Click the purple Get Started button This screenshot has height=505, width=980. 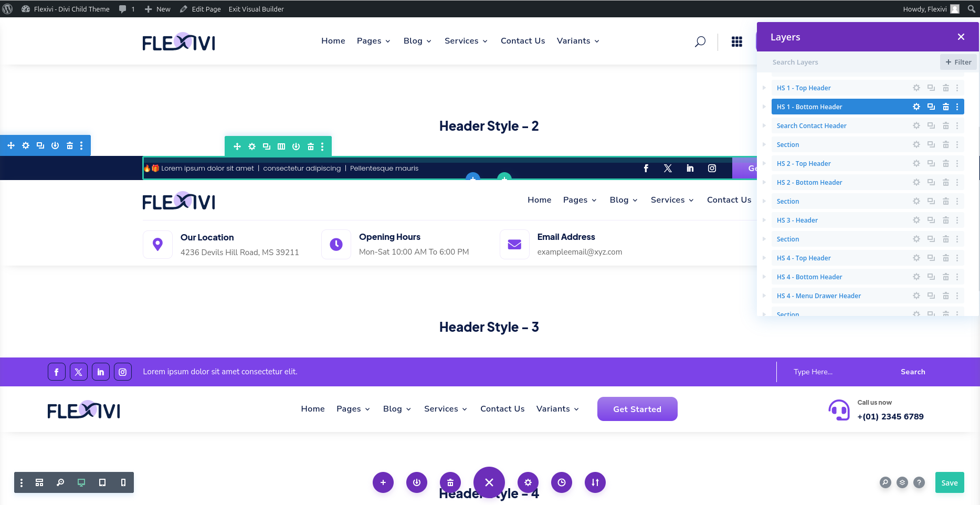(x=637, y=409)
